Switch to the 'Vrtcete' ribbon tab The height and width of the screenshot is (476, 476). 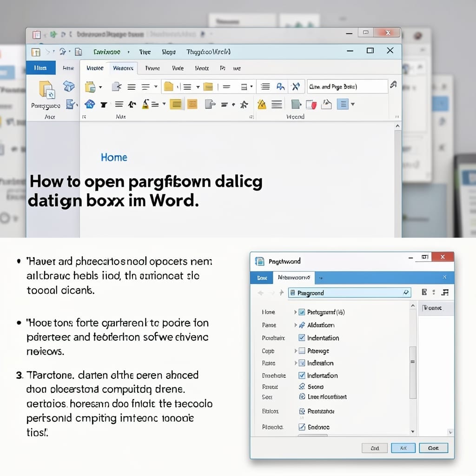point(95,68)
